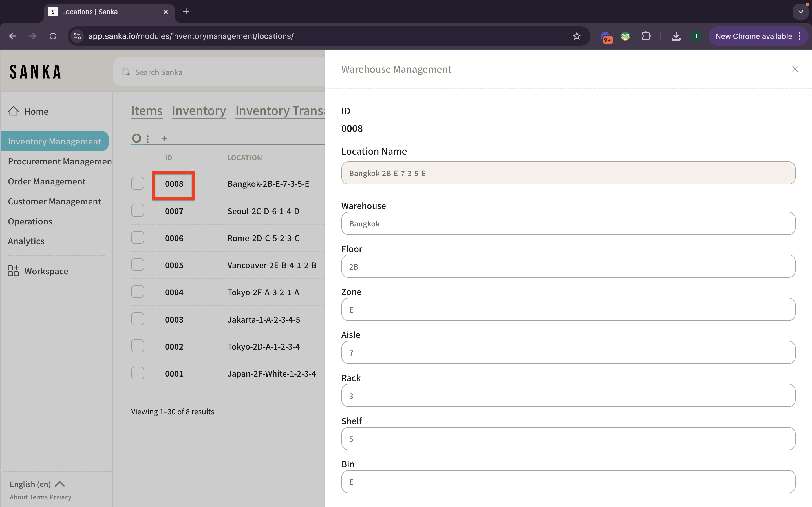812x507 pixels.
Task: Click the search magnifier icon
Action: pyautogui.click(x=126, y=72)
